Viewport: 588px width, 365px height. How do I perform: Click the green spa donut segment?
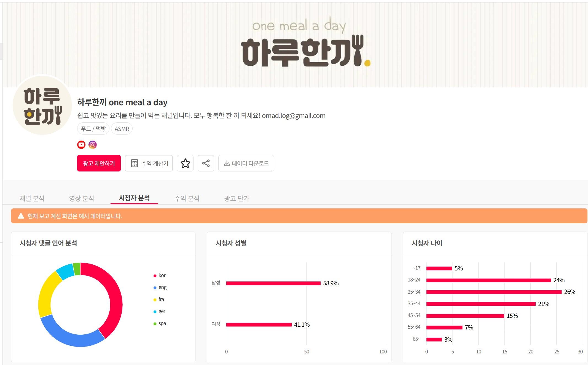77,269
